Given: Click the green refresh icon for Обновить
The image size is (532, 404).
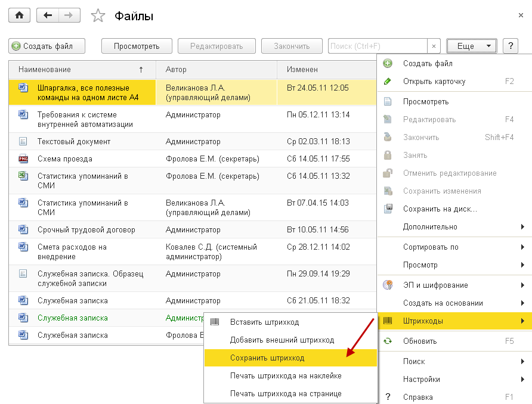Looking at the screenshot, I should pyautogui.click(x=388, y=341).
